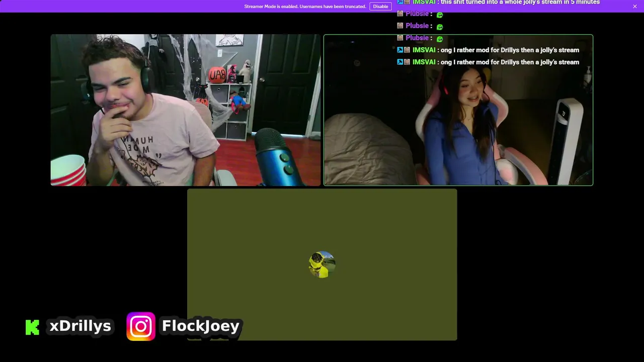Screen dimensions: 644x362
Task: Click the FlockJoey Instagram handle
Action: pyautogui.click(x=201, y=326)
